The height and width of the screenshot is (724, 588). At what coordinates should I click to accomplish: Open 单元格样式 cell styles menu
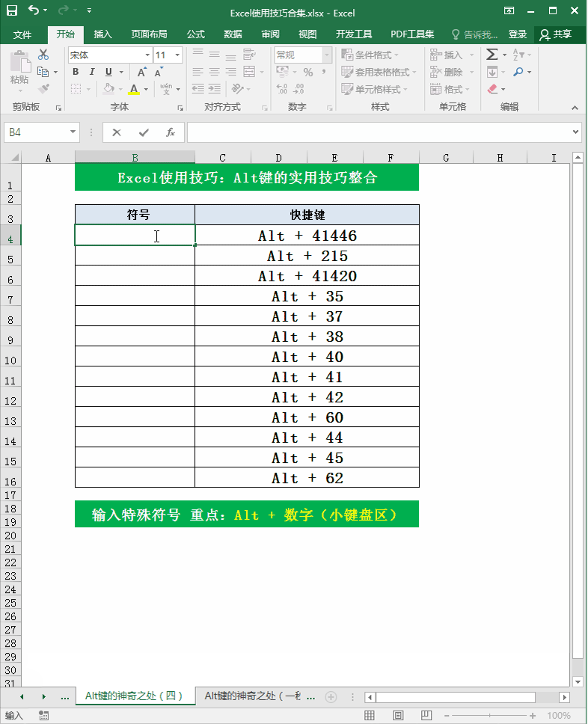coord(374,89)
